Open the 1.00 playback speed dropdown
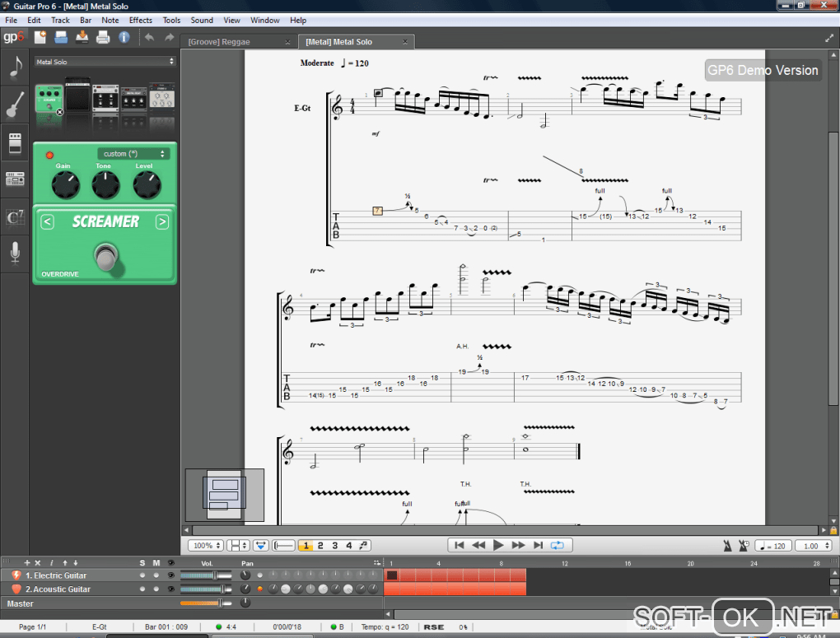The width and height of the screenshot is (840, 638). coord(813,546)
